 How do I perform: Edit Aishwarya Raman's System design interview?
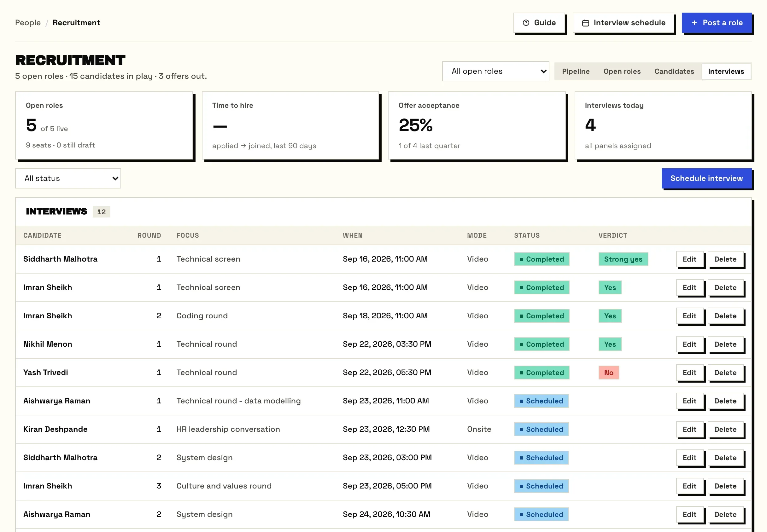pyautogui.click(x=689, y=514)
